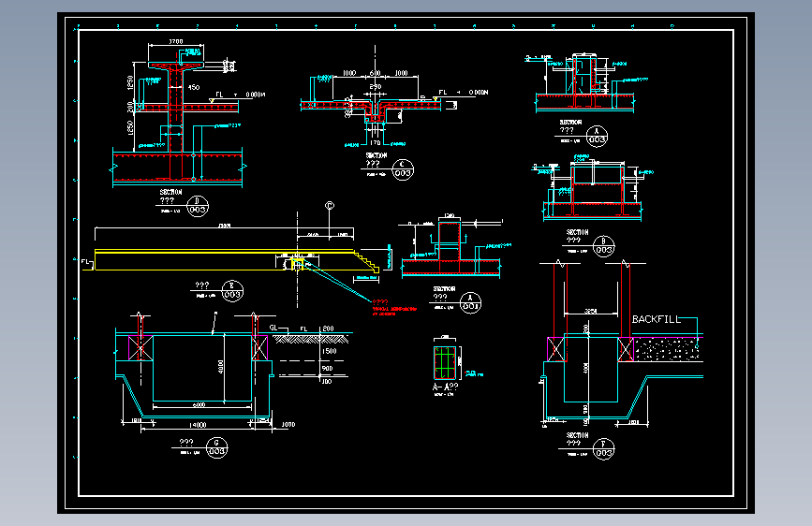Select the E/003 detail bubble
This screenshot has width=812, height=526.
(232, 290)
